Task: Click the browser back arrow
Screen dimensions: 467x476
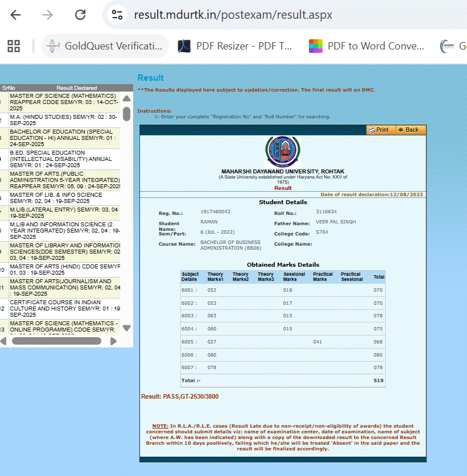Action: point(15,15)
